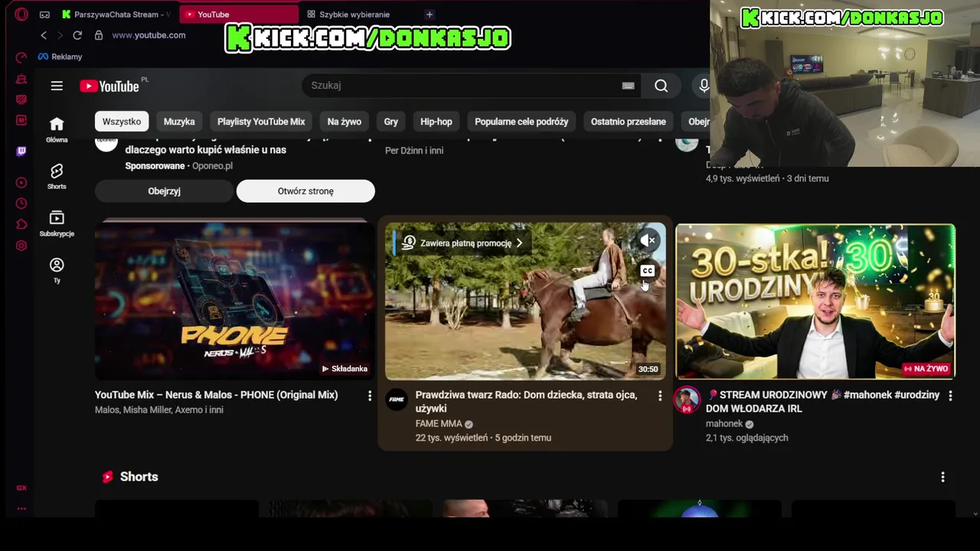The height and width of the screenshot is (551, 980).
Task: Switch to YouTube browser tab
Action: point(239,15)
